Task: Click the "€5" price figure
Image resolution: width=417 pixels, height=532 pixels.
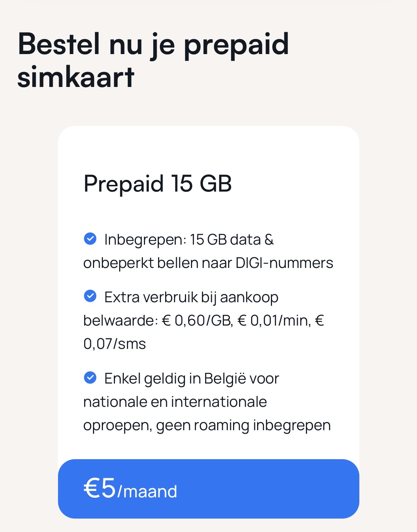Action: (100, 488)
